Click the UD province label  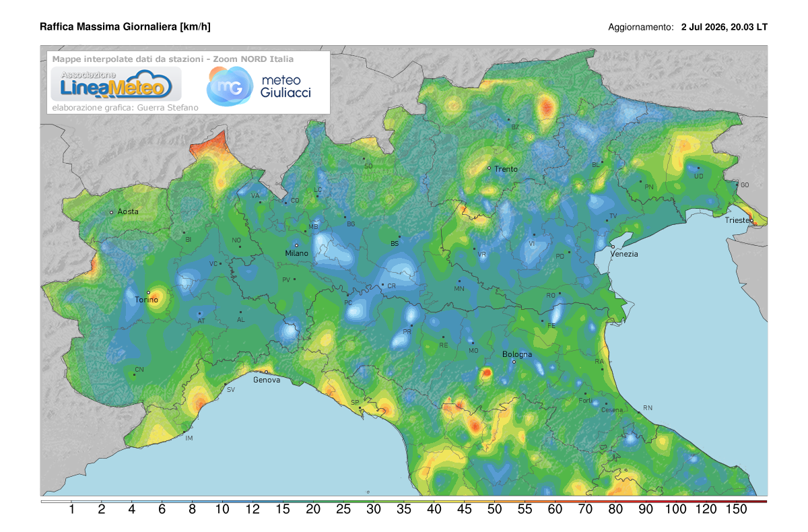tap(699, 176)
